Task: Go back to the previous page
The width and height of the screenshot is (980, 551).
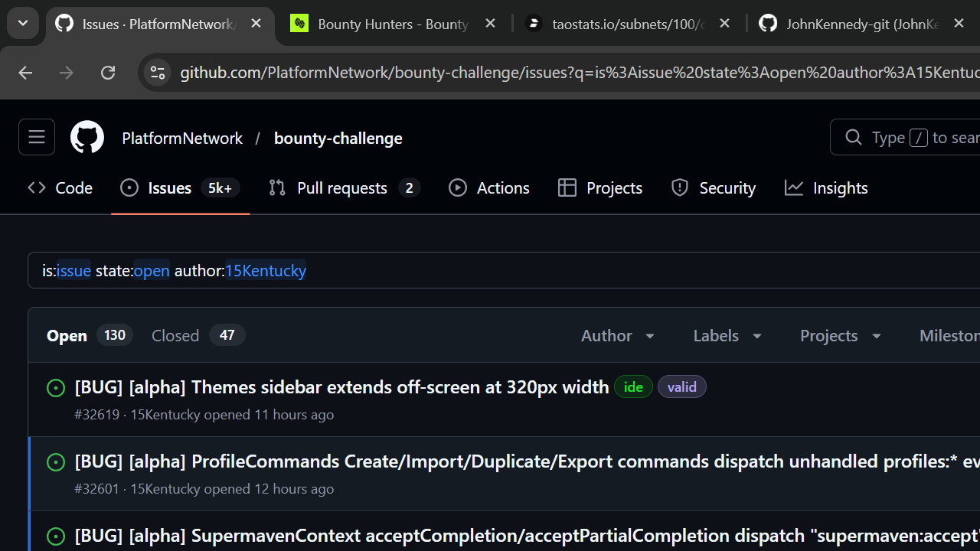Action: click(25, 73)
